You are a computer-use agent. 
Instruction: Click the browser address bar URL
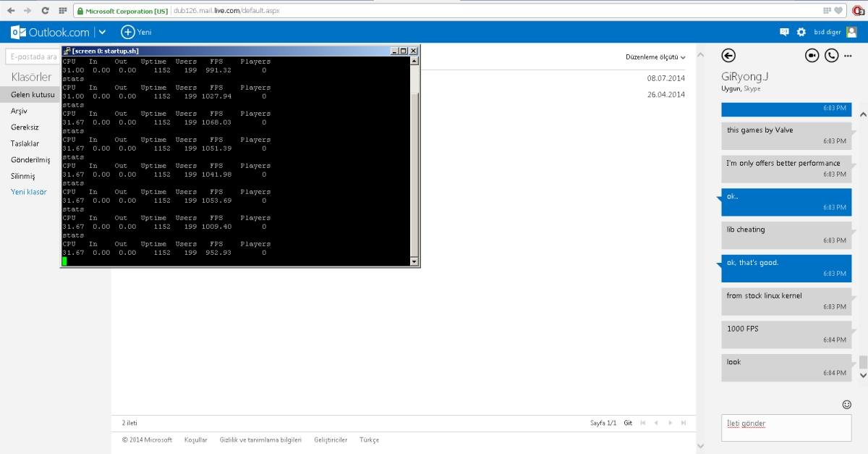pyautogui.click(x=226, y=11)
